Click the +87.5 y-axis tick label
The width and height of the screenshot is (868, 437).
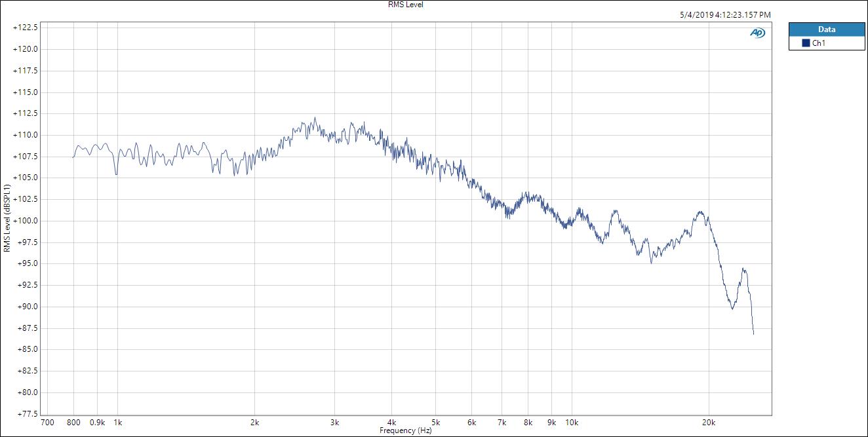28,328
